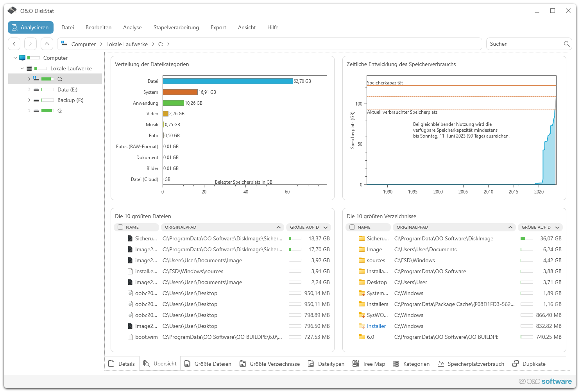Viewport: 580px width, 392px height.
Task: Click the Analysieren button
Action: point(30,27)
